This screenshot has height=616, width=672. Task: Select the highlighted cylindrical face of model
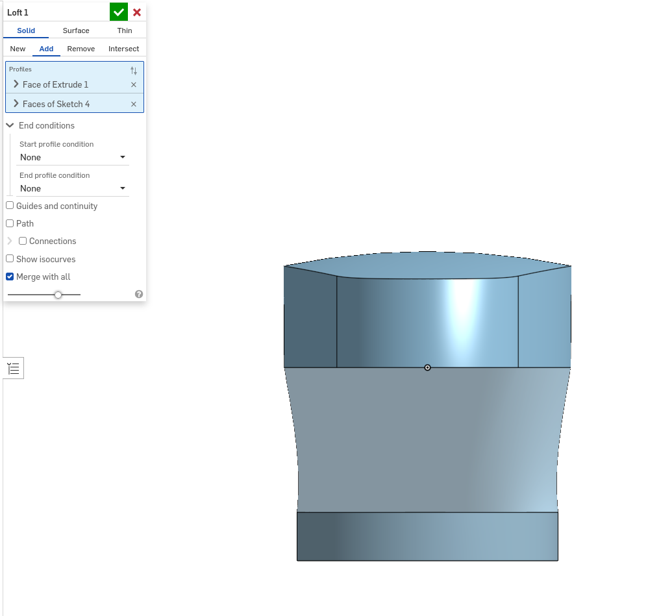click(427, 323)
